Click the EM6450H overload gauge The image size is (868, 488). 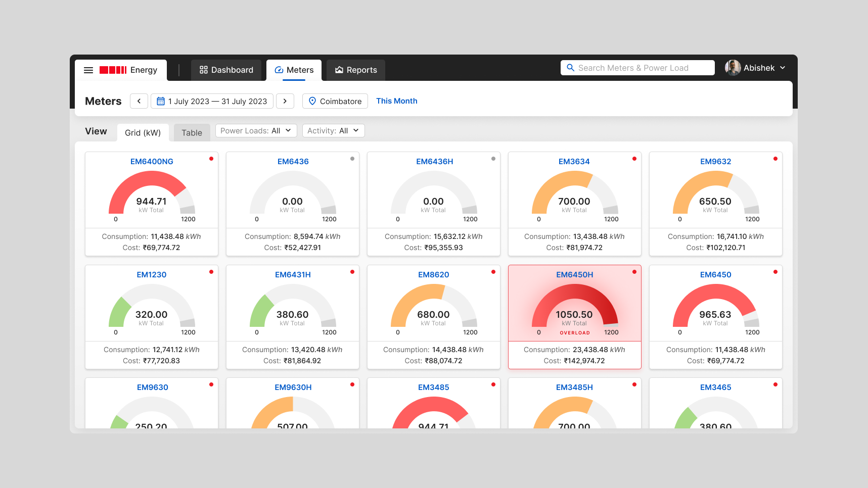click(574, 308)
